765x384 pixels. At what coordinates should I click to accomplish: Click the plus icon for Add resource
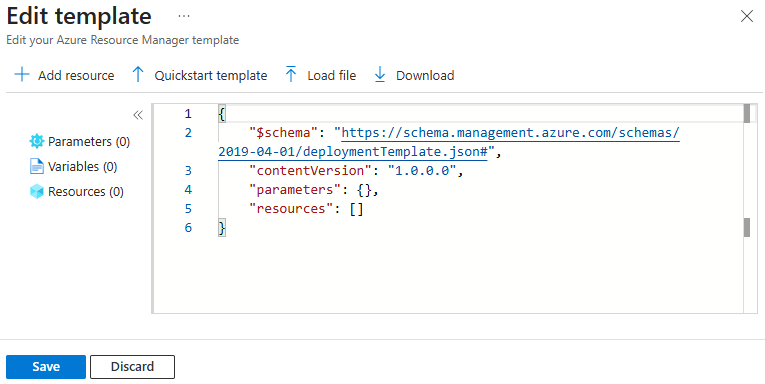coord(22,75)
